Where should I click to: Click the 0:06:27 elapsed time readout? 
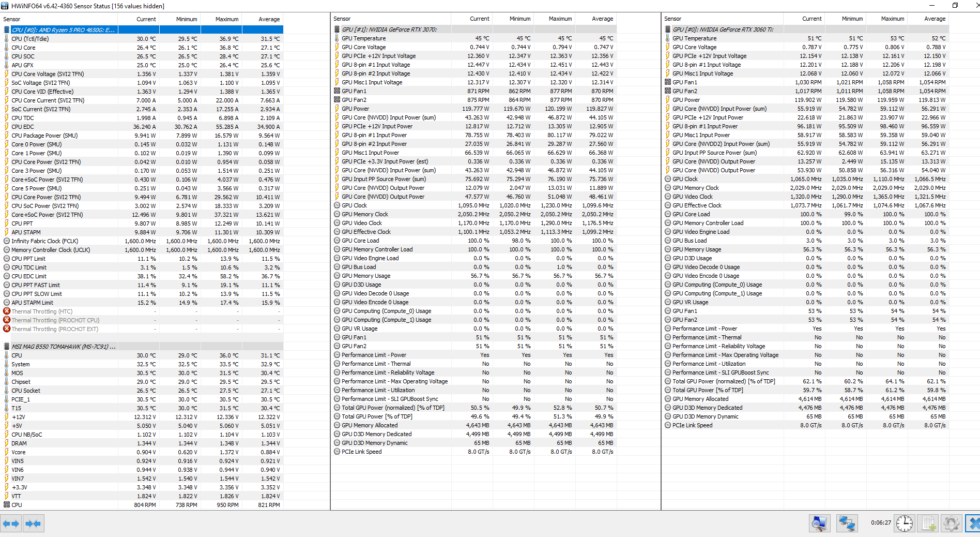(x=881, y=523)
